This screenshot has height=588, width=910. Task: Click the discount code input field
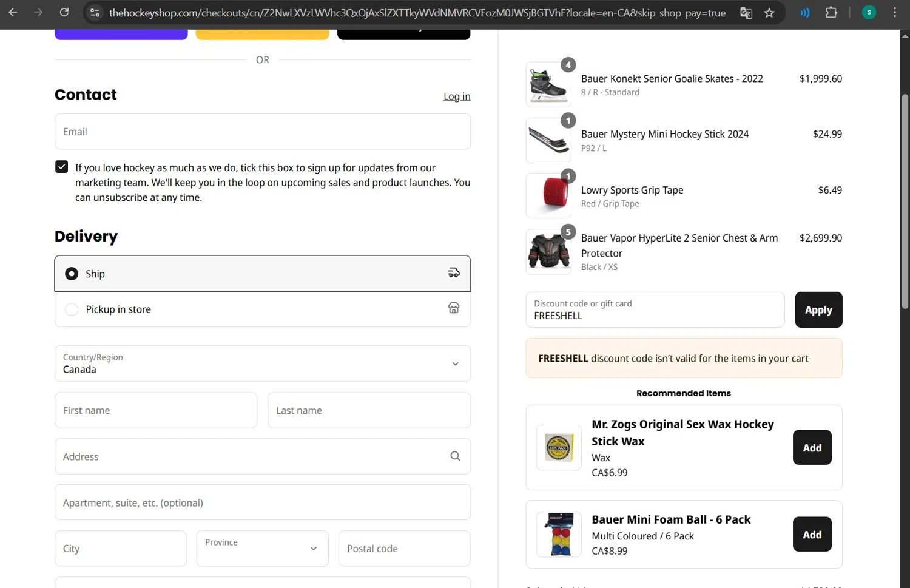click(x=655, y=309)
